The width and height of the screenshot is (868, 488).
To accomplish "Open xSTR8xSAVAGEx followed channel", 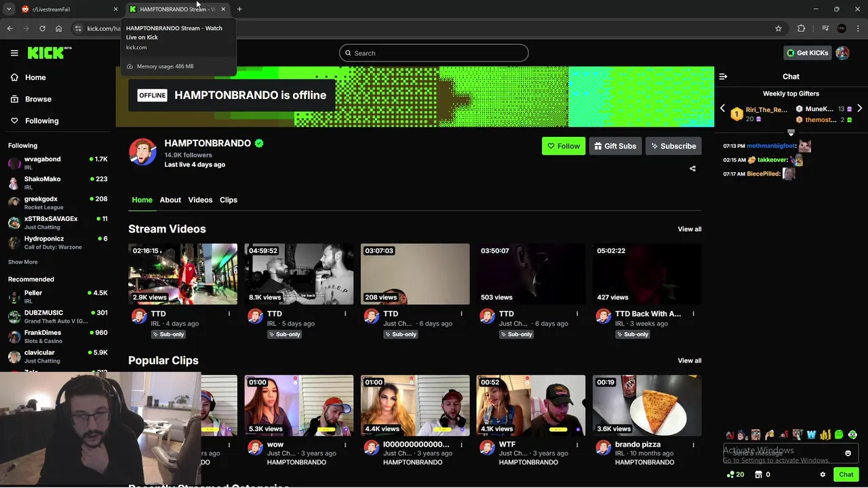I will (58, 222).
